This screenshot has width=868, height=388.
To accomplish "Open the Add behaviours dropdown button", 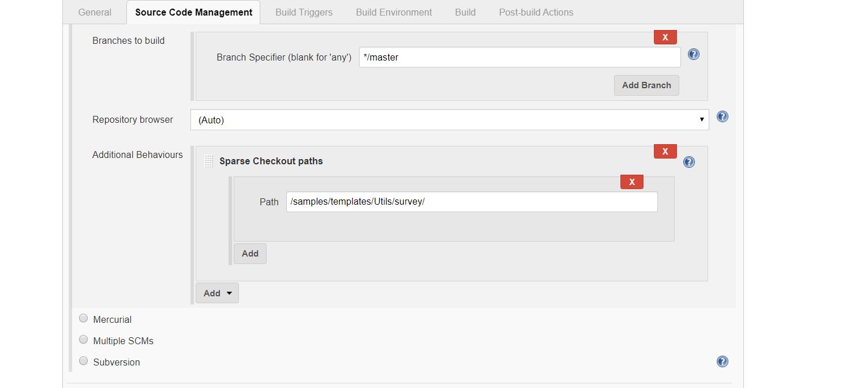I will tap(217, 293).
